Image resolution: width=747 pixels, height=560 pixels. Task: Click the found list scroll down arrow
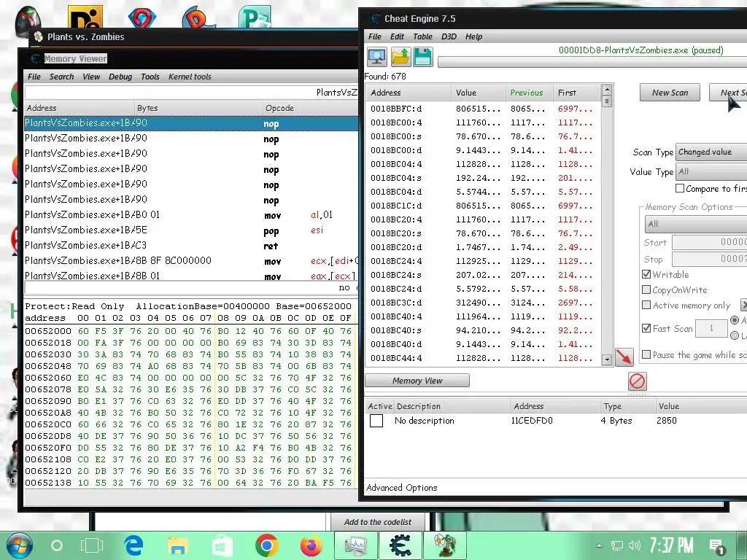pos(606,360)
